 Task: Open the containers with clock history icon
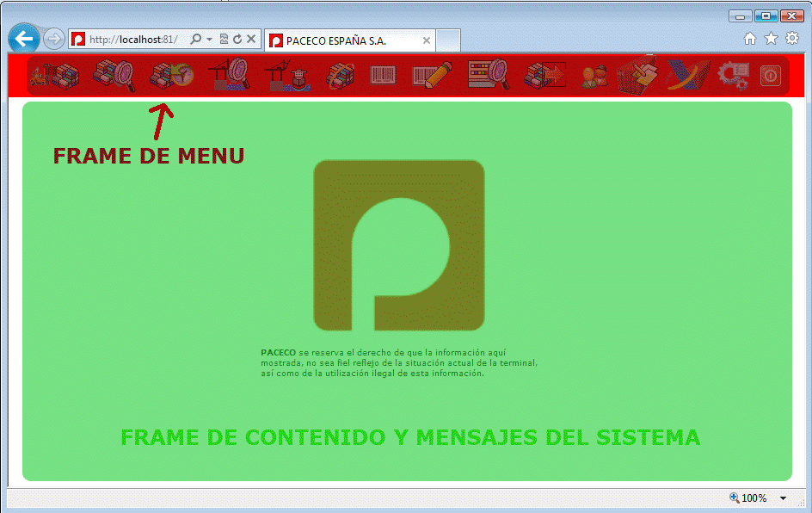click(171, 76)
